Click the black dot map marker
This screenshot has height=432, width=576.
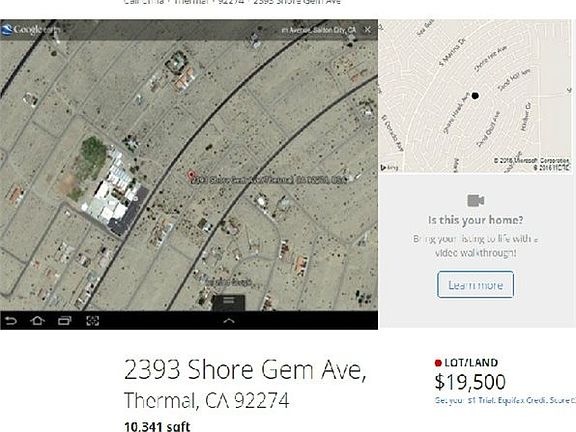(475, 96)
